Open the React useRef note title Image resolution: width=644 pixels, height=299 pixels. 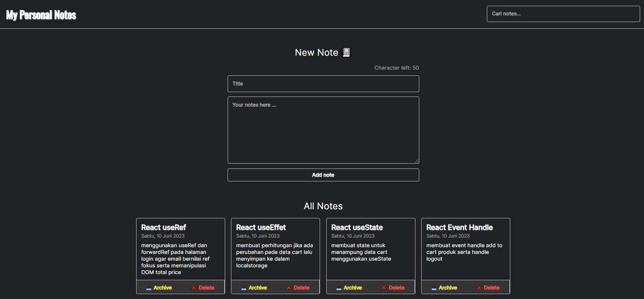click(163, 227)
